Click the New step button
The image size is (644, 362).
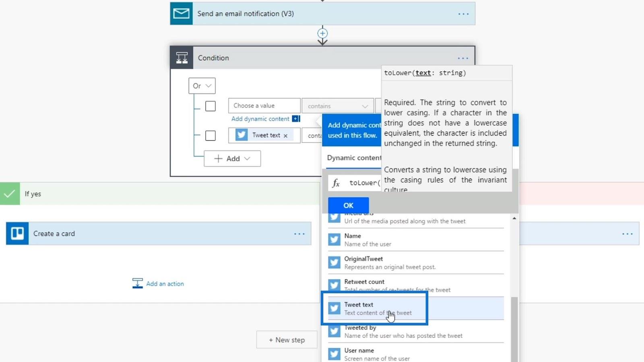tap(287, 340)
